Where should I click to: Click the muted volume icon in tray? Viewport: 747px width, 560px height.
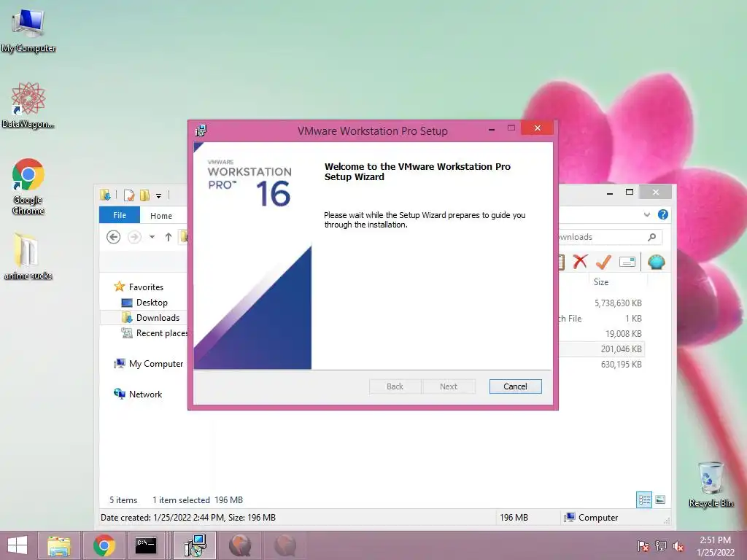point(678,546)
